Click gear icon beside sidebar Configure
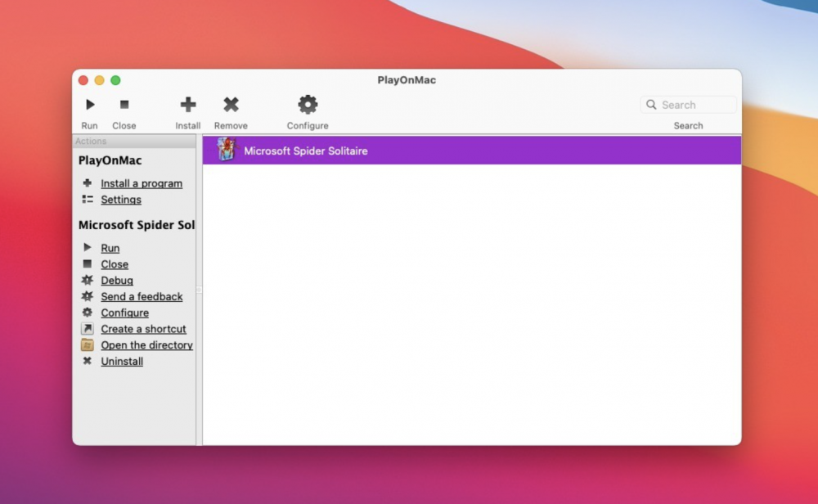 click(88, 313)
